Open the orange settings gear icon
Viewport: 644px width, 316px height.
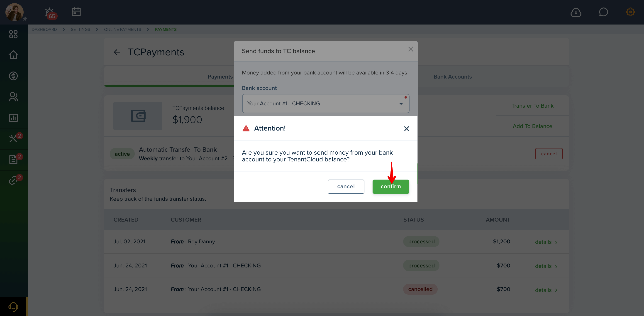[x=630, y=12]
